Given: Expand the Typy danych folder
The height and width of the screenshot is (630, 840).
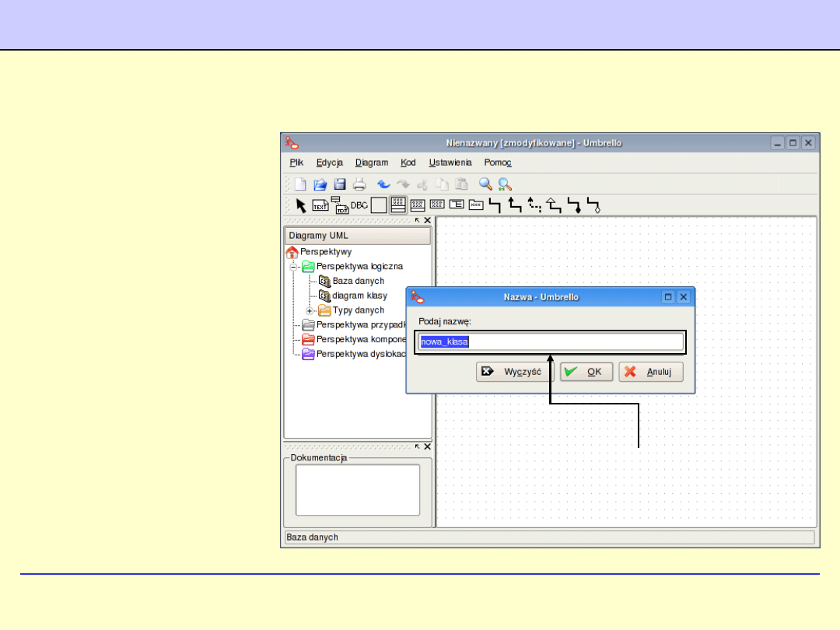Looking at the screenshot, I should [x=310, y=310].
